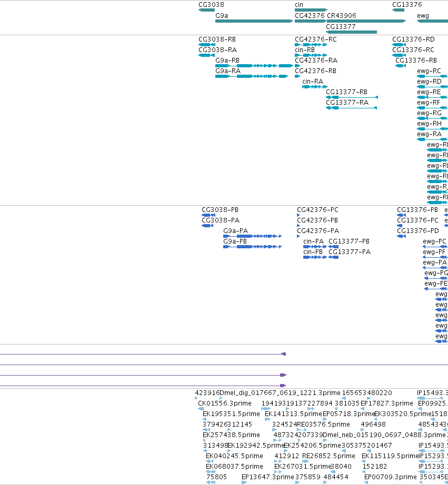Click the EP00709.3prime EST label

coord(391,477)
